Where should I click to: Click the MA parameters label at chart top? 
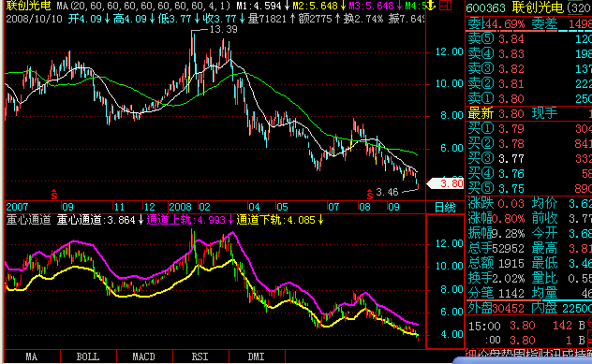tap(144, 6)
